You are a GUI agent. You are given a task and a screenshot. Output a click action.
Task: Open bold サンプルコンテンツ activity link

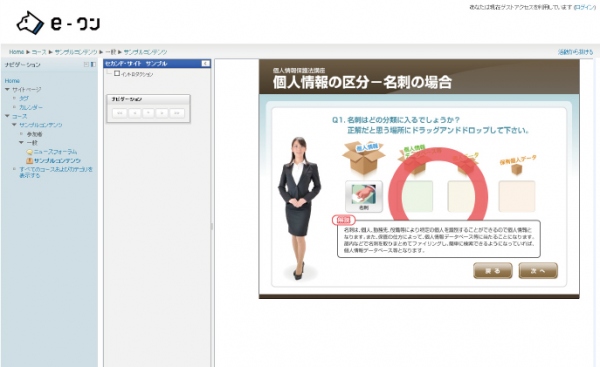[x=57, y=161]
